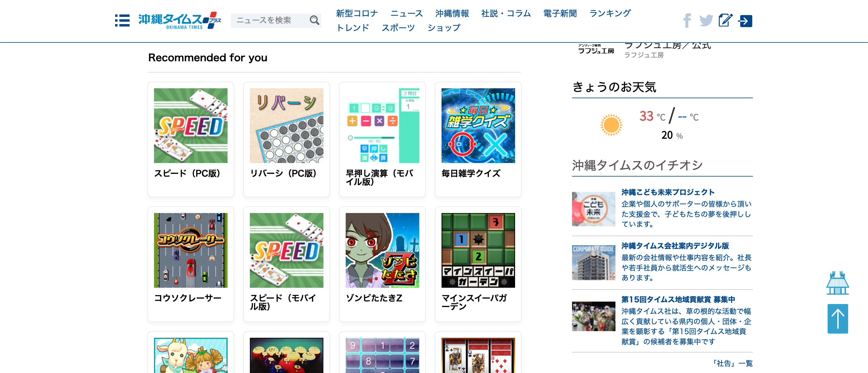Open the ランキング menu item
Image resolution: width=868 pixels, height=373 pixels.
pyautogui.click(x=610, y=14)
